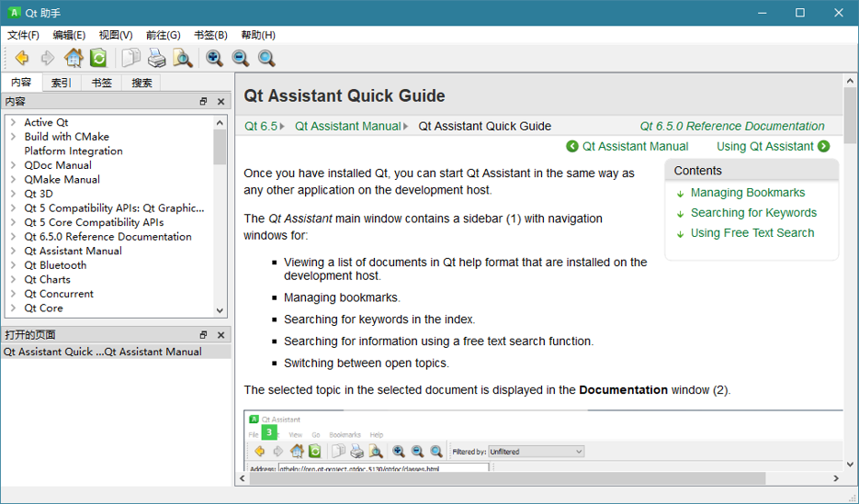Switch to the 书签 tab
Screen dimensions: 859x504
pos(101,83)
